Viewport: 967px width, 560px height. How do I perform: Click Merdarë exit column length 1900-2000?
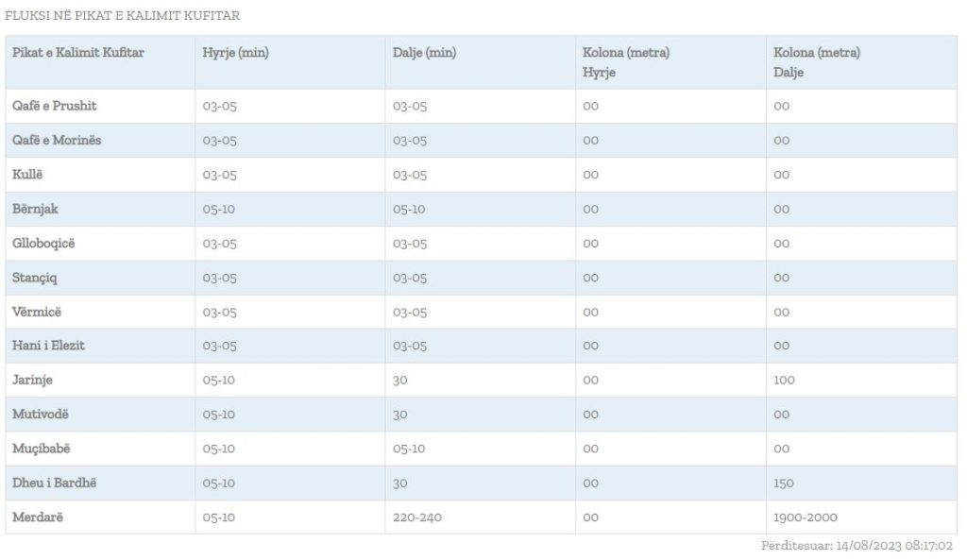pos(805,518)
